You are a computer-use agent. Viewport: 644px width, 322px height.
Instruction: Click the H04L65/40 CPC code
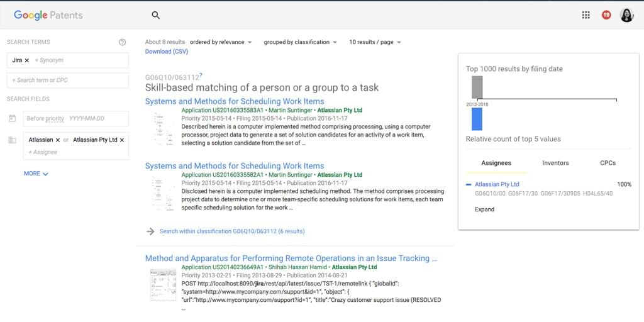[x=597, y=194]
